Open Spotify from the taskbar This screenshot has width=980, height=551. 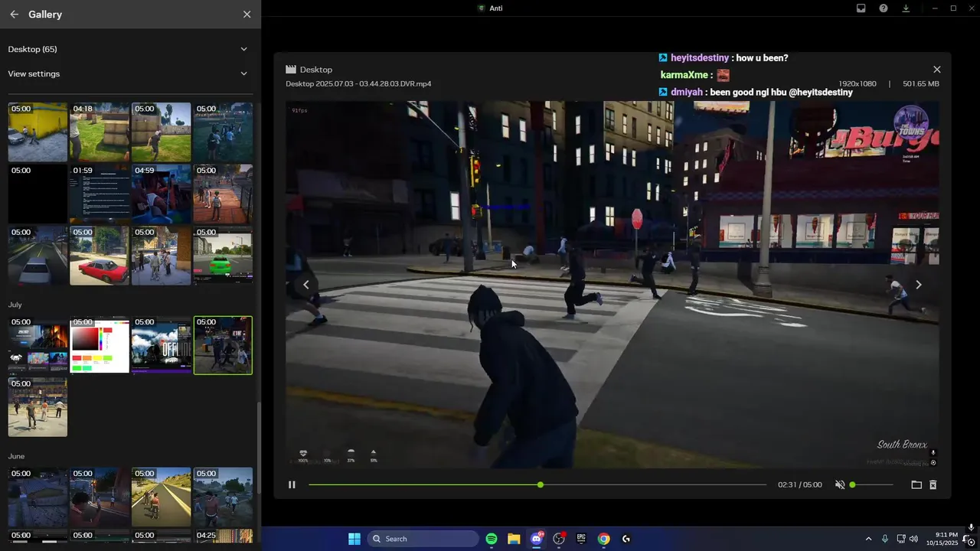[x=492, y=539]
